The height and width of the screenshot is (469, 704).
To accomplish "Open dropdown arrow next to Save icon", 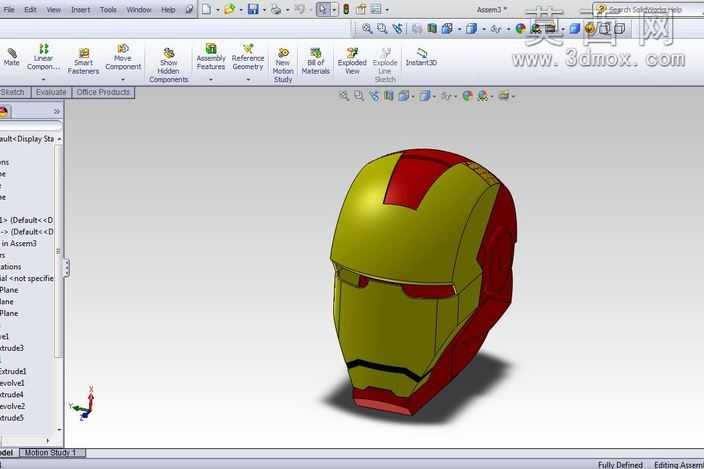I will pos(264,9).
